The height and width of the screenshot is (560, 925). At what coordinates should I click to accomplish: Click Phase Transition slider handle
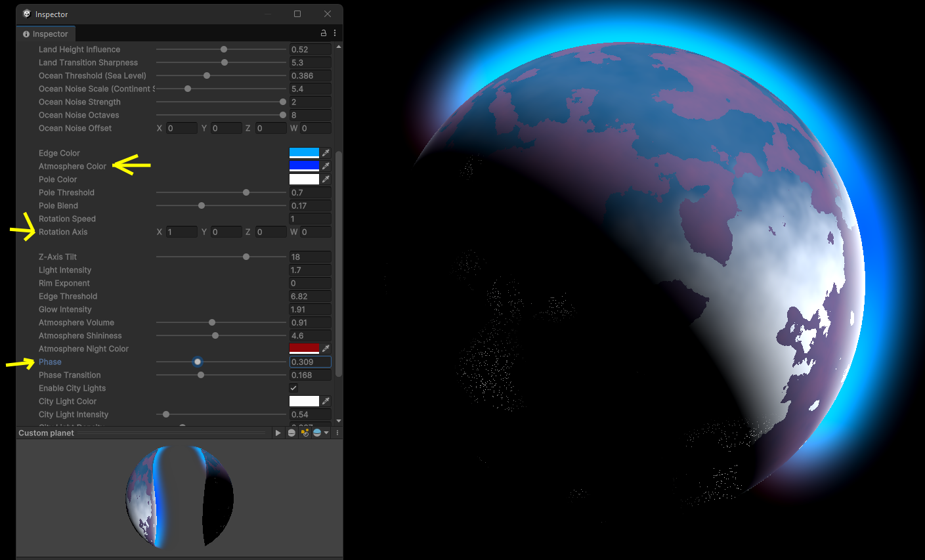click(201, 375)
